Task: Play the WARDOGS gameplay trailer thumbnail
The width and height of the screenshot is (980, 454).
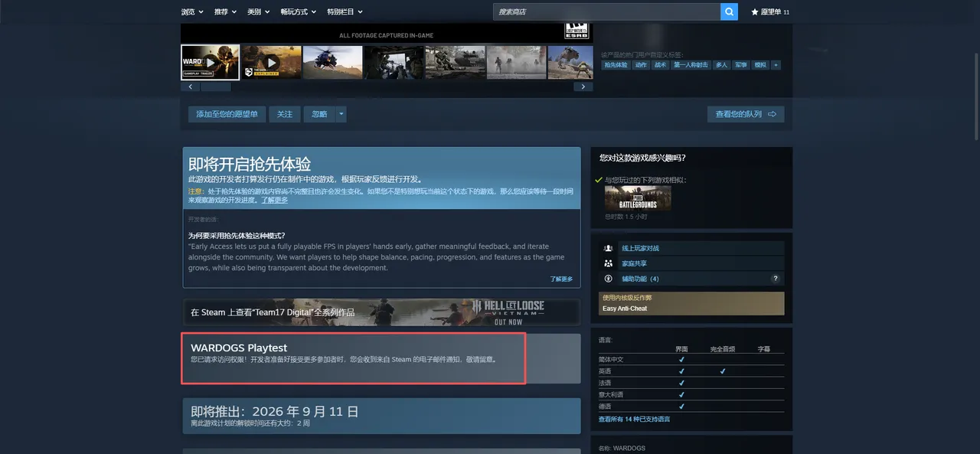Action: click(x=210, y=62)
